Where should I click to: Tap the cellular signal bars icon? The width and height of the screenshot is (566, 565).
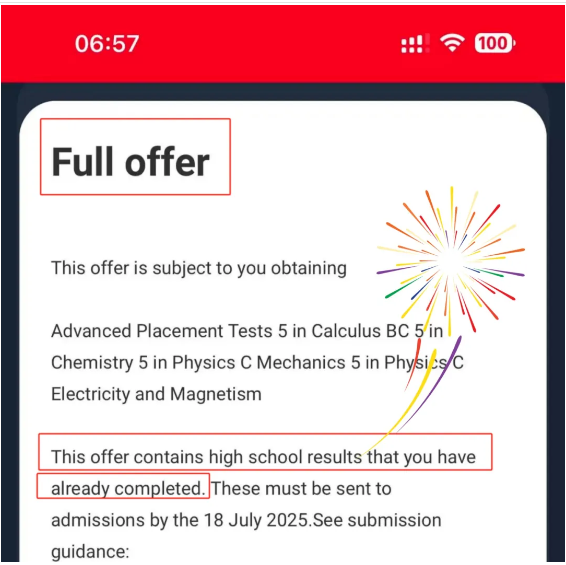point(415,43)
